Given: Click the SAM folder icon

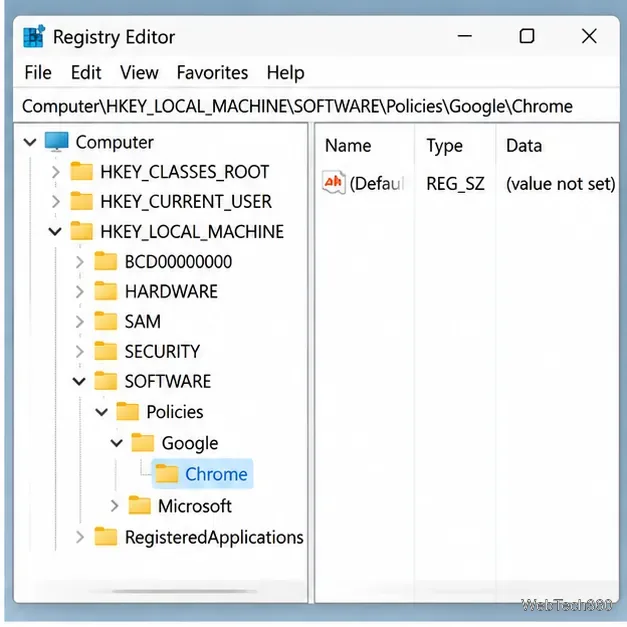Looking at the screenshot, I should (106, 321).
